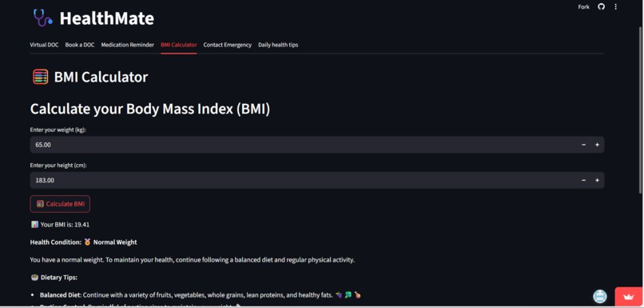Select the BMI Calculator tab
This screenshot has width=644, height=308.
coord(179,45)
